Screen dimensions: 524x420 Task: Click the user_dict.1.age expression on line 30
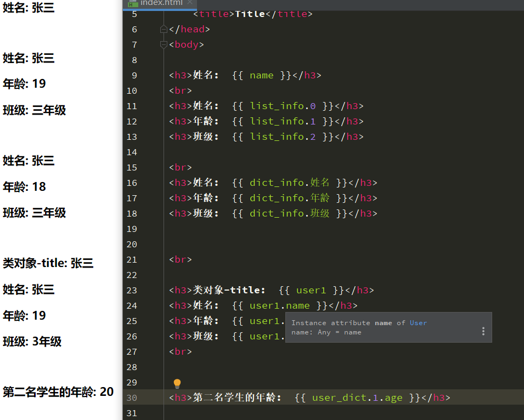(x=359, y=398)
